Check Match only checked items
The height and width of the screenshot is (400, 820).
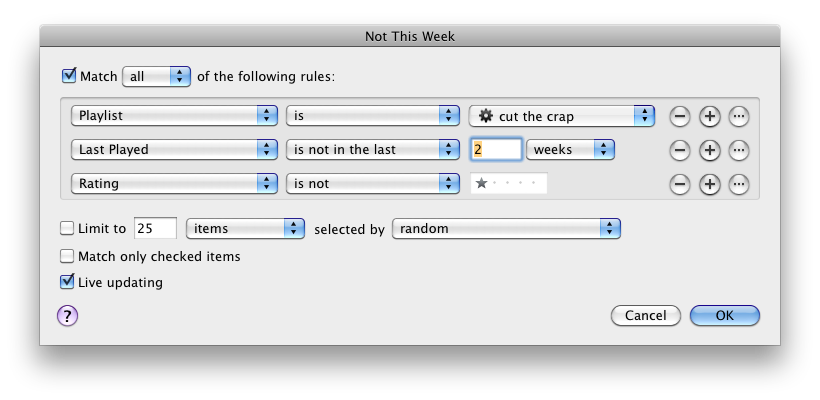coord(67,256)
